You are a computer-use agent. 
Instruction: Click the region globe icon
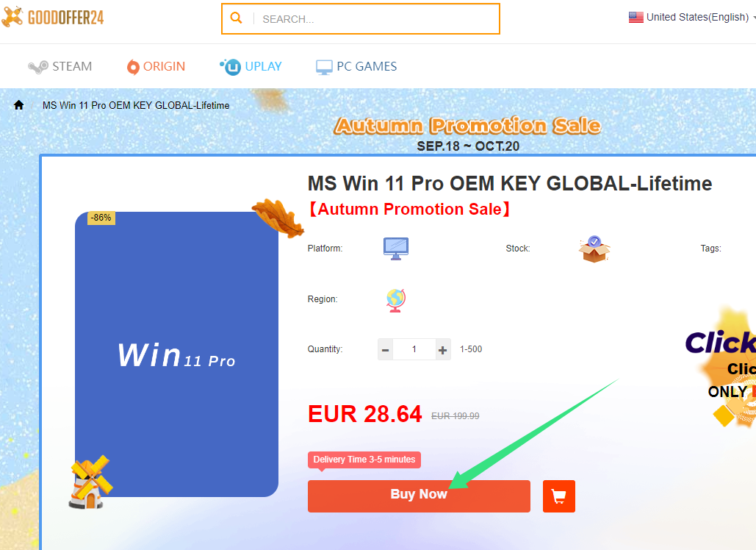click(x=396, y=300)
